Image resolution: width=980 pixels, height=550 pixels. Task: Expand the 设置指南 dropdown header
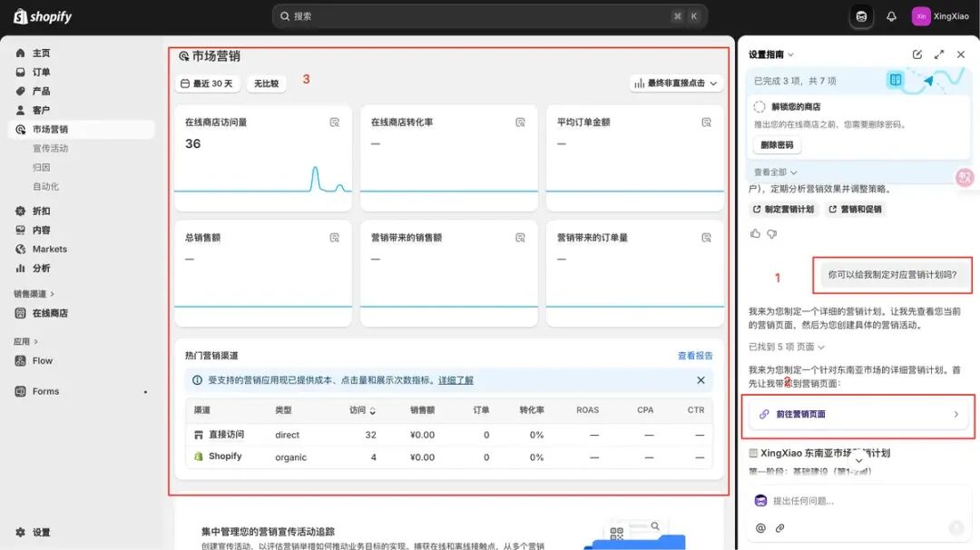coord(771,54)
